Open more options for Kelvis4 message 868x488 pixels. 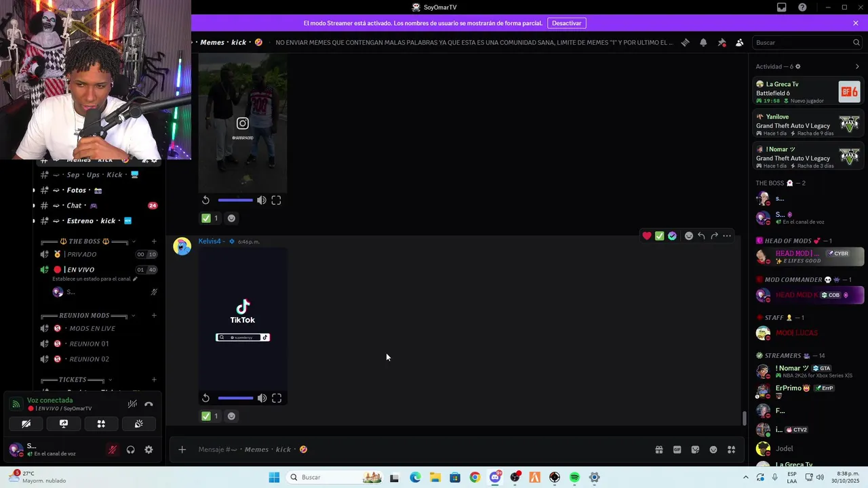pos(727,236)
